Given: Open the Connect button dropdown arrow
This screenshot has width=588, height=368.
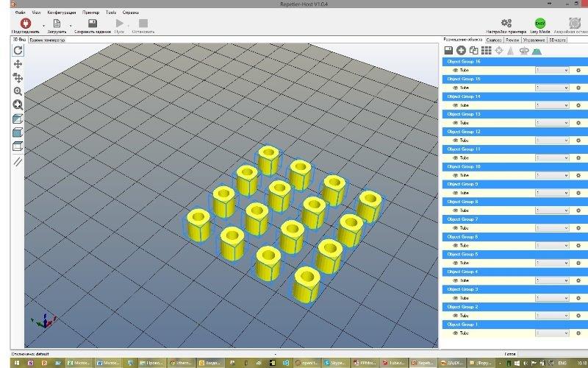Looking at the screenshot, I should pyautogui.click(x=43, y=26).
